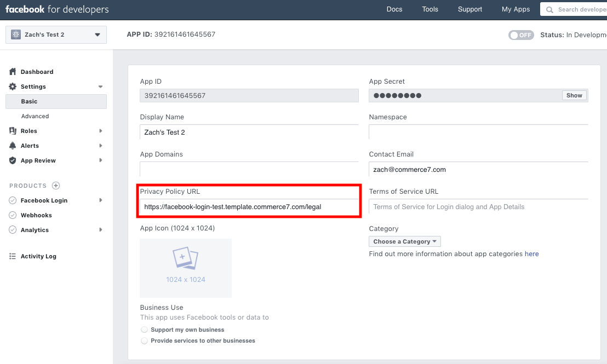Follow the app categories 'here' link
The width and height of the screenshot is (607, 364).
(x=531, y=254)
